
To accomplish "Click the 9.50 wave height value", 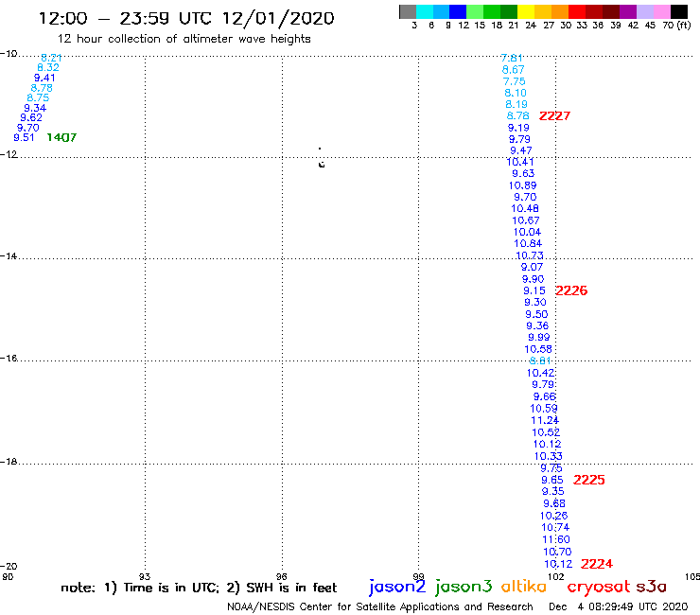I will pyautogui.click(x=536, y=314).
